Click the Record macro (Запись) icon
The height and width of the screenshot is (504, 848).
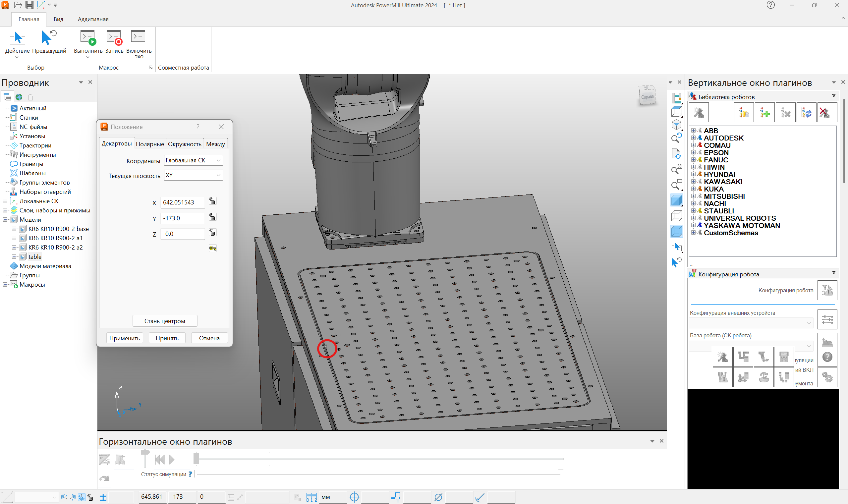[x=114, y=37]
